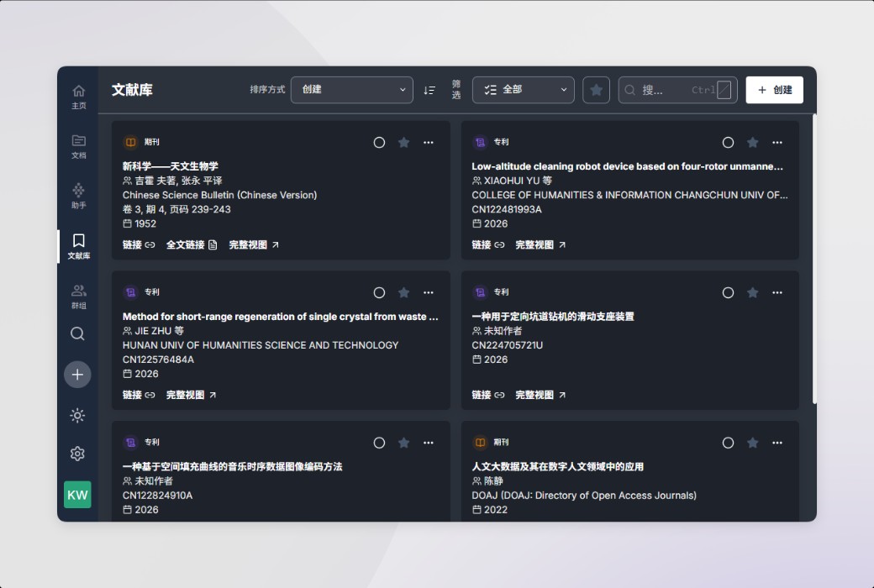Open 链接 link of Low-altitude cleaning robot

[x=488, y=244]
